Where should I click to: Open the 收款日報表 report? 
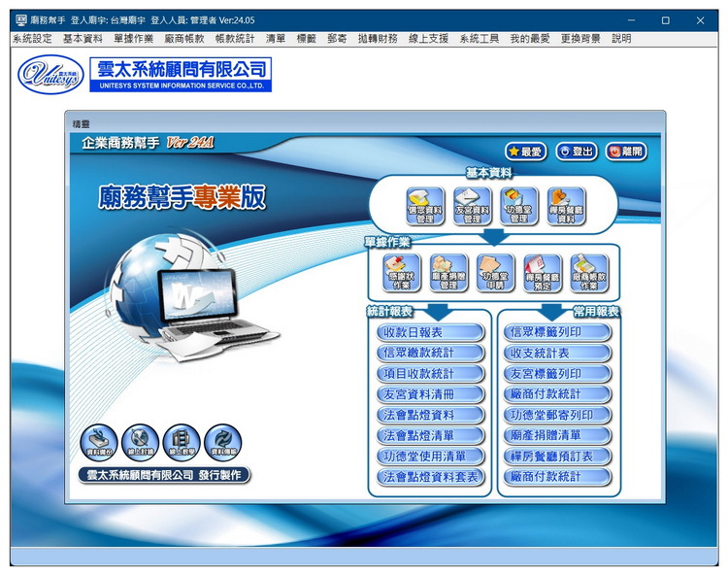coord(430,332)
